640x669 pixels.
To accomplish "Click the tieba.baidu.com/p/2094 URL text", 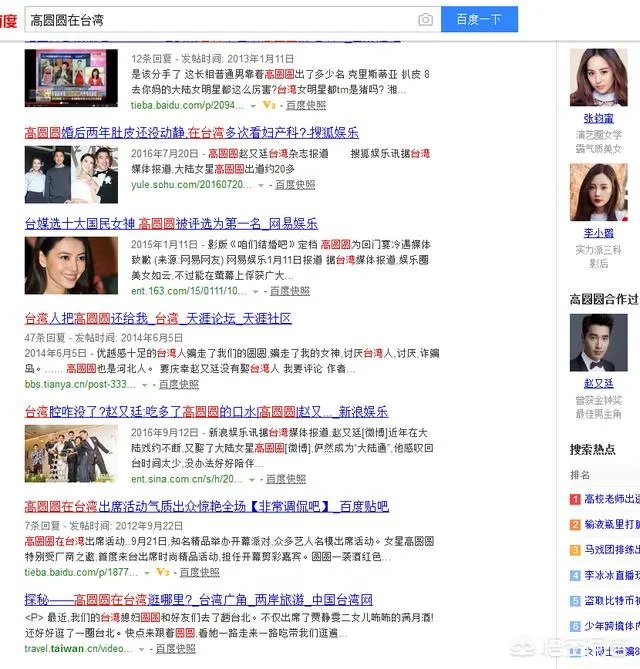I will (x=188, y=105).
